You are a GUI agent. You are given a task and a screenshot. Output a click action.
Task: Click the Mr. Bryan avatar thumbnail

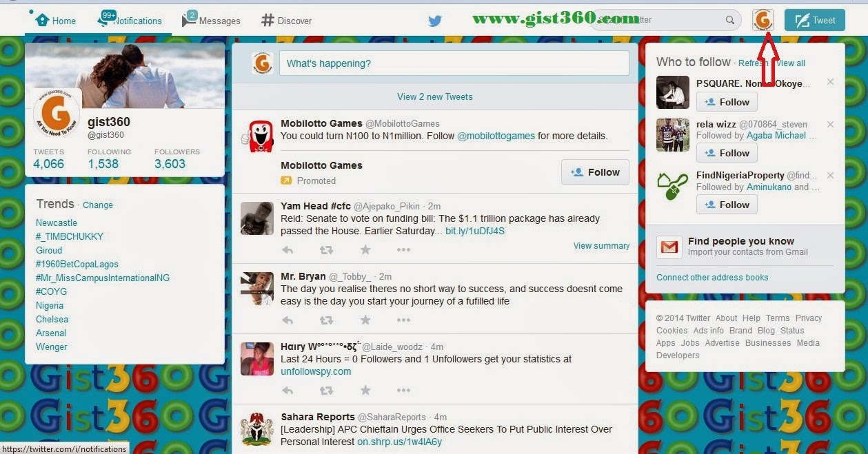(x=257, y=289)
